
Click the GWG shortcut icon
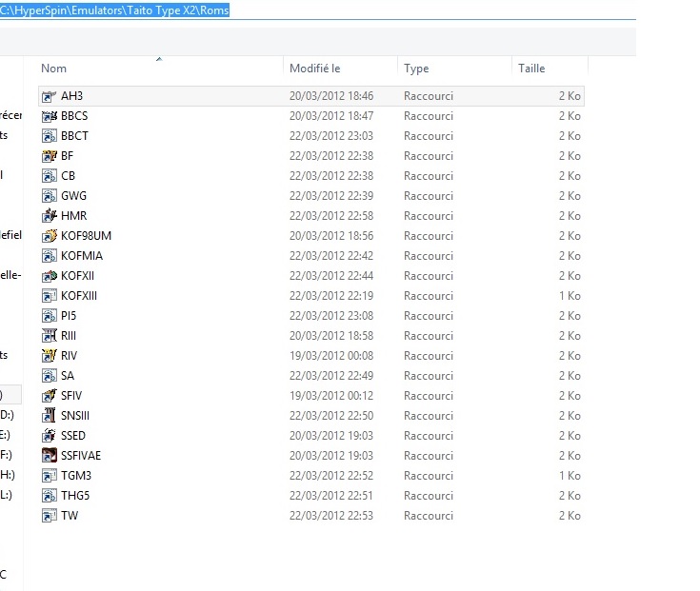coord(50,196)
